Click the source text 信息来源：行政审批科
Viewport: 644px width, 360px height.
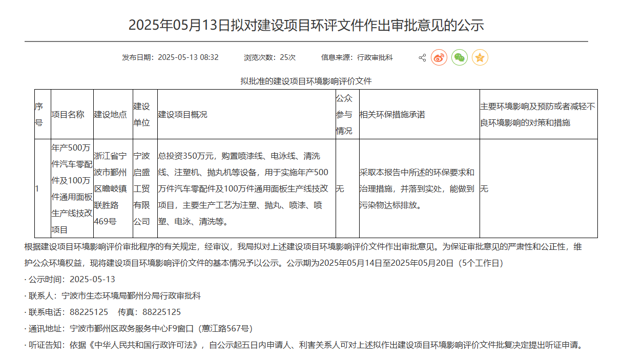[x=357, y=57]
